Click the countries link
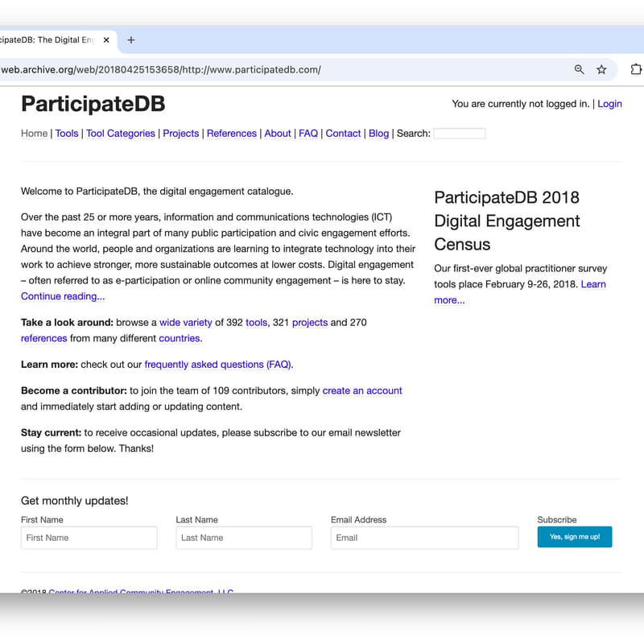Viewport: 644px width, 644px height. coord(179,338)
